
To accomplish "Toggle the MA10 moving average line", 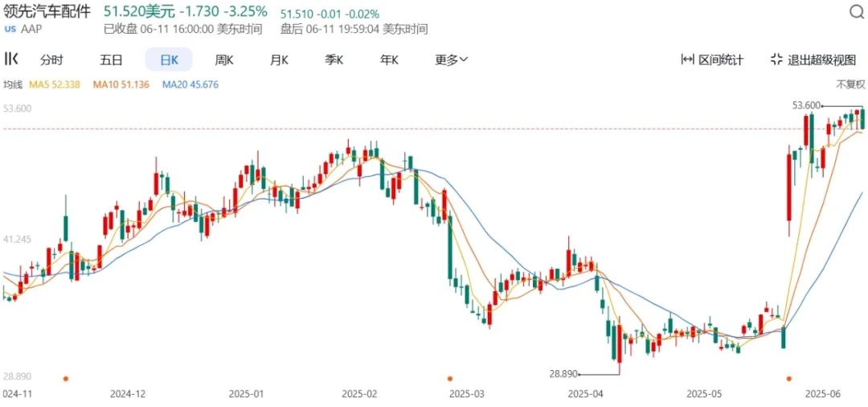I will tap(121, 84).
